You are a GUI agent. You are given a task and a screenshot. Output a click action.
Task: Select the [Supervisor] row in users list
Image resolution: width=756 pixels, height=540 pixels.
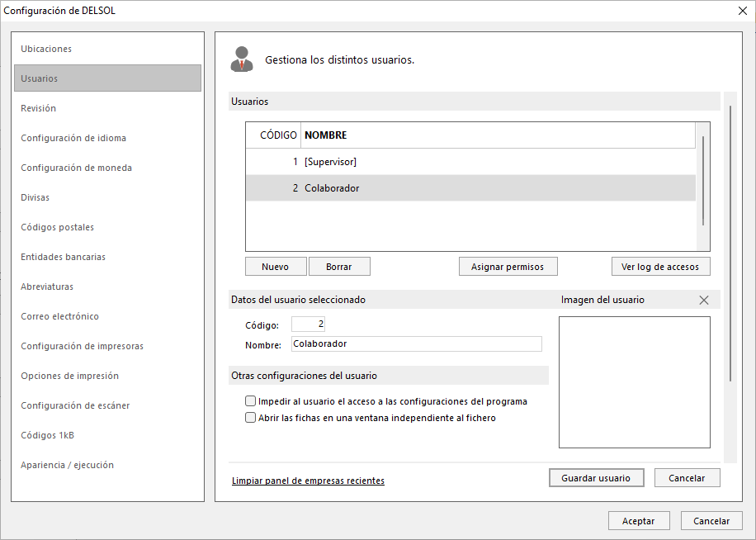point(471,162)
